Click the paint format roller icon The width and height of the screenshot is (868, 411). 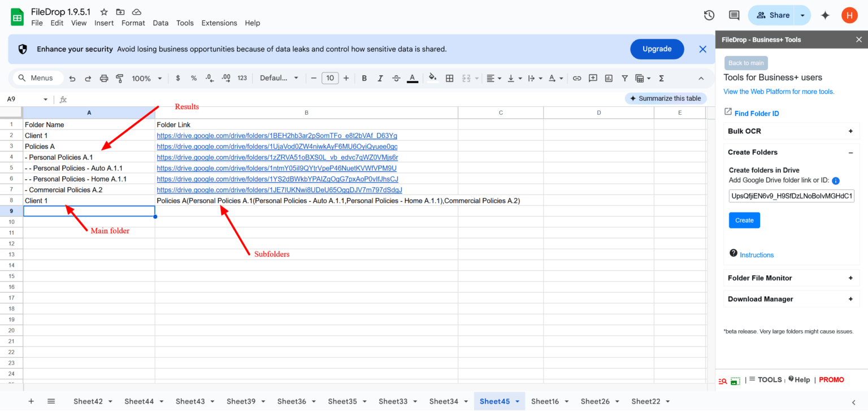click(119, 78)
